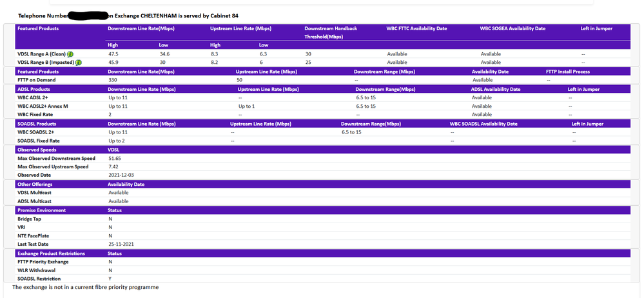Viewport: 644px width, 298px height.
Task: Open the info icon beside VDSL Range A (Clean)
Action: (x=70, y=54)
